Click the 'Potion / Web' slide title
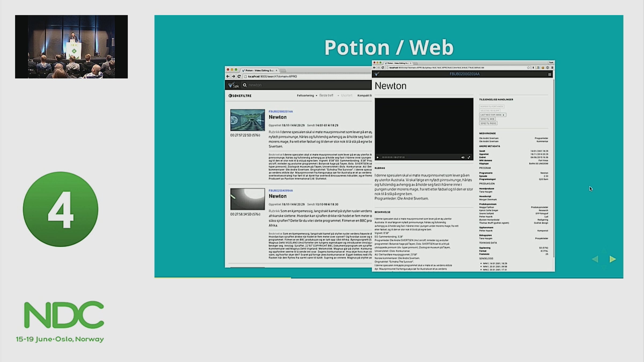Screen dimensions: 644x362 (x=389, y=47)
